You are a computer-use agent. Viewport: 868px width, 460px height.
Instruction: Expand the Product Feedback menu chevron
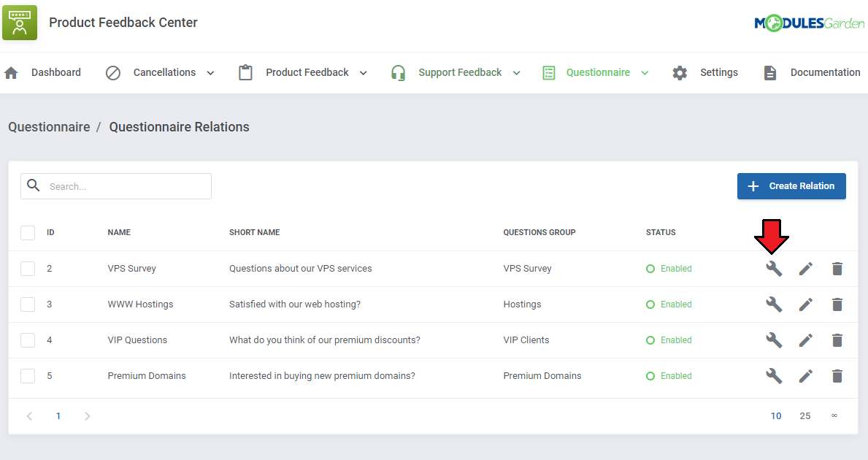(363, 73)
